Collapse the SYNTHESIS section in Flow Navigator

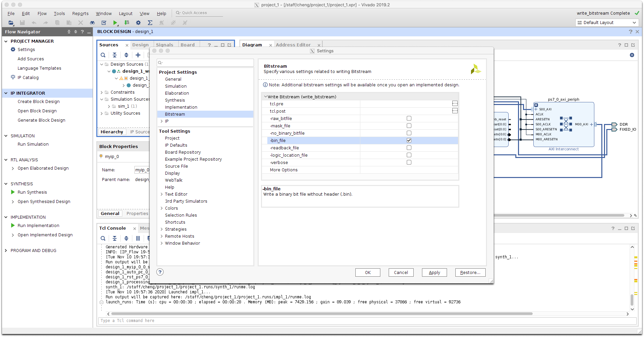click(6, 184)
